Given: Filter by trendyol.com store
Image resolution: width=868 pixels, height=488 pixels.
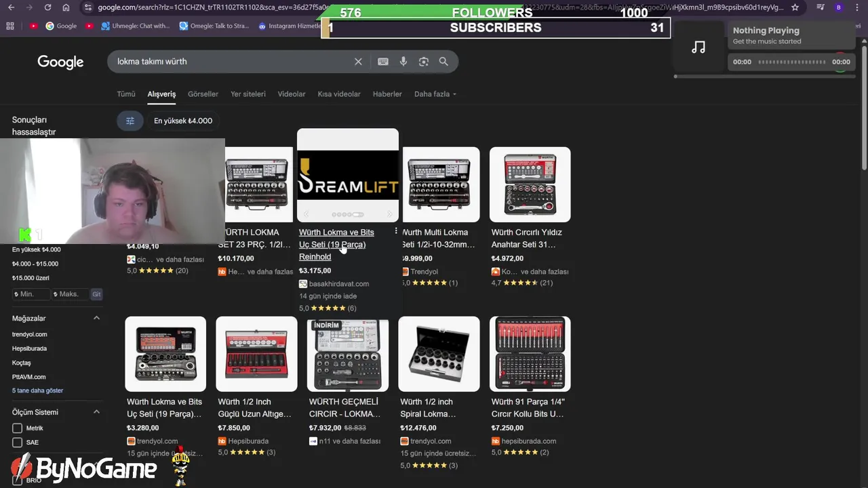Looking at the screenshot, I should coord(30,334).
